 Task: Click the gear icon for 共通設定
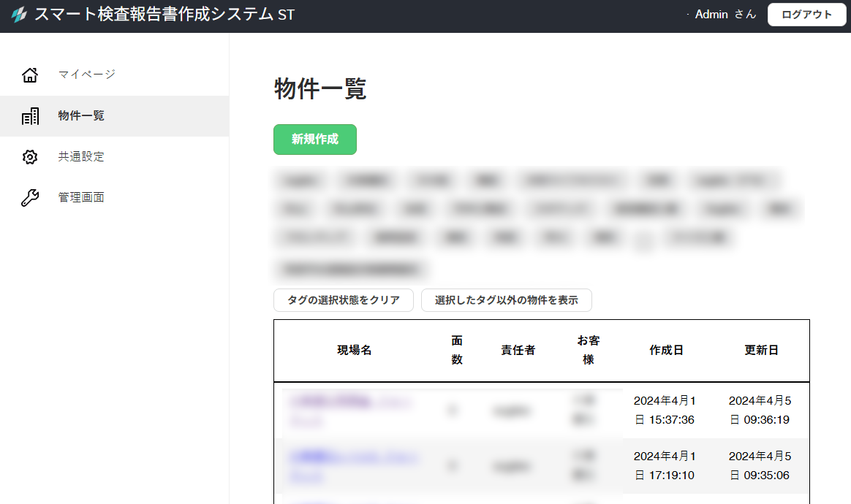point(30,157)
